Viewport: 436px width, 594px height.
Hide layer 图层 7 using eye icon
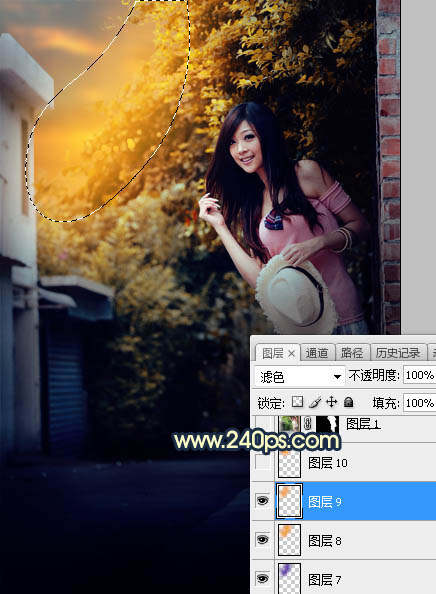tap(263, 578)
